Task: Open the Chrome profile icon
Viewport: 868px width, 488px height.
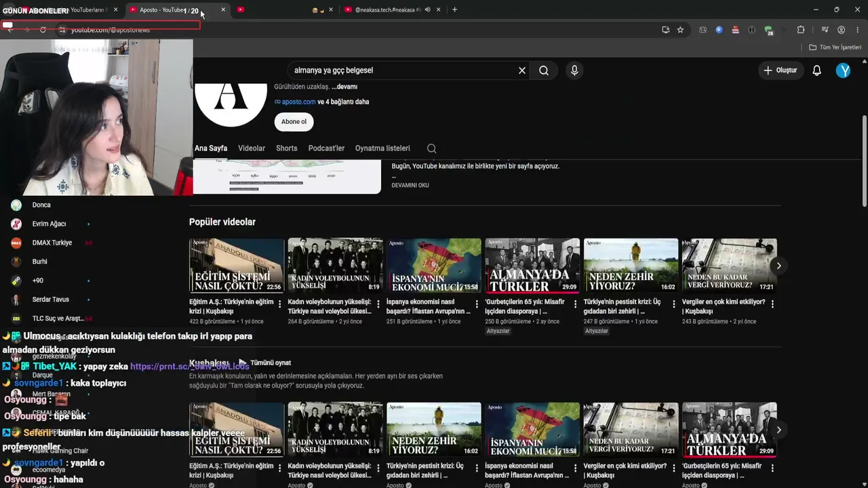Action: pyautogui.click(x=842, y=30)
